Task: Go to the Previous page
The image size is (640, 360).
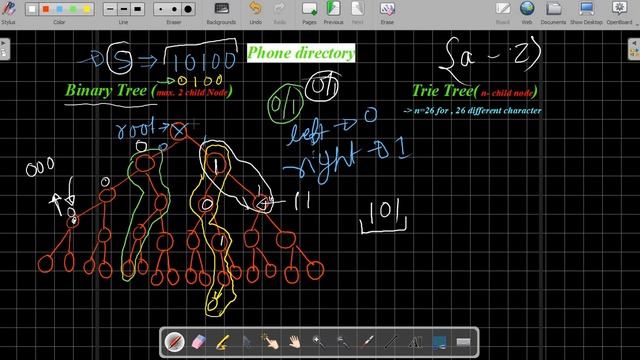Action: pos(333,12)
